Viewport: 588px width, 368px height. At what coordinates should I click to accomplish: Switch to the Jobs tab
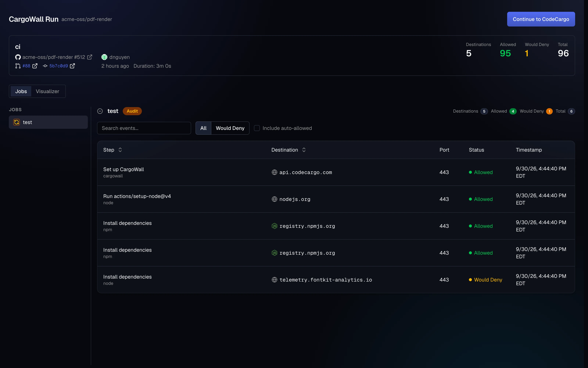(x=21, y=91)
